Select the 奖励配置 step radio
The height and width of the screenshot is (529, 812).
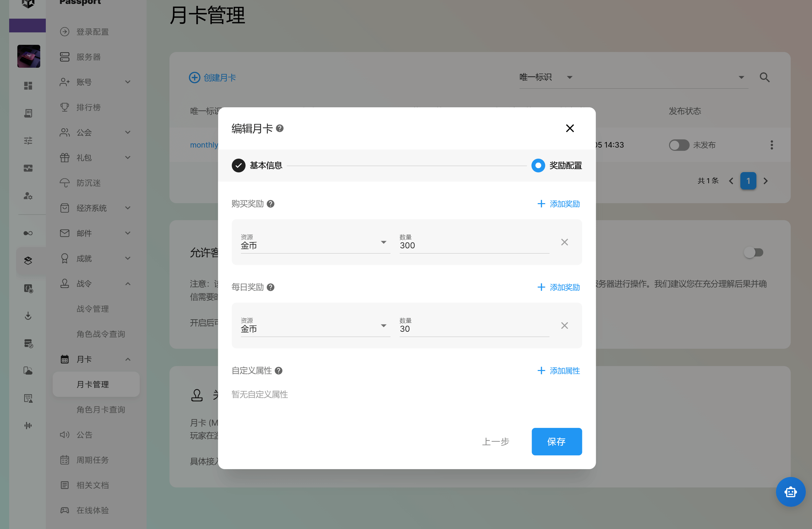tap(538, 166)
